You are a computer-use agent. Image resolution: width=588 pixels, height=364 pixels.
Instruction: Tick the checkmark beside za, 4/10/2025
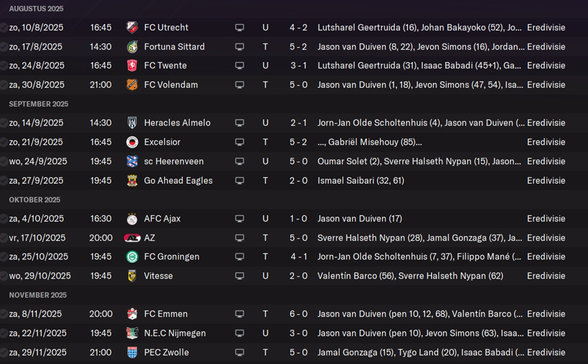tap(3, 218)
